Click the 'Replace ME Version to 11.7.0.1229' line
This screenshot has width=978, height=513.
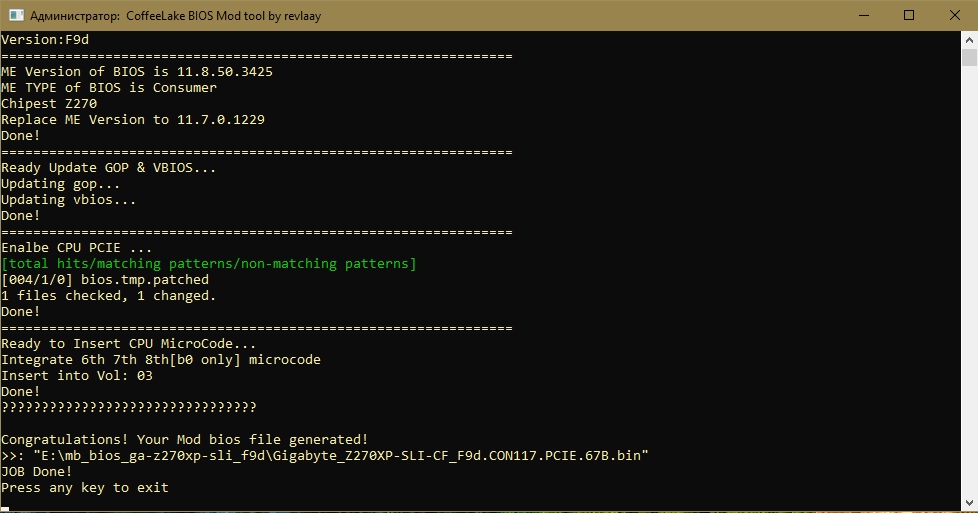pos(133,119)
